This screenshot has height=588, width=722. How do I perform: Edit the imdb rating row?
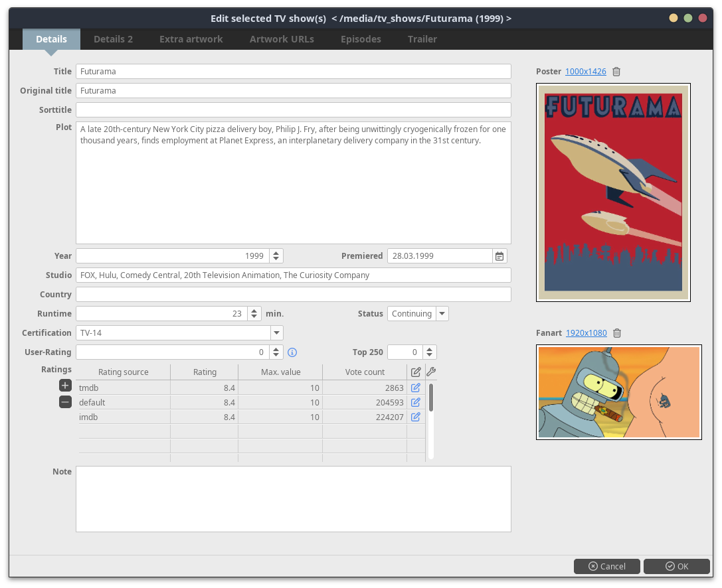(x=416, y=417)
